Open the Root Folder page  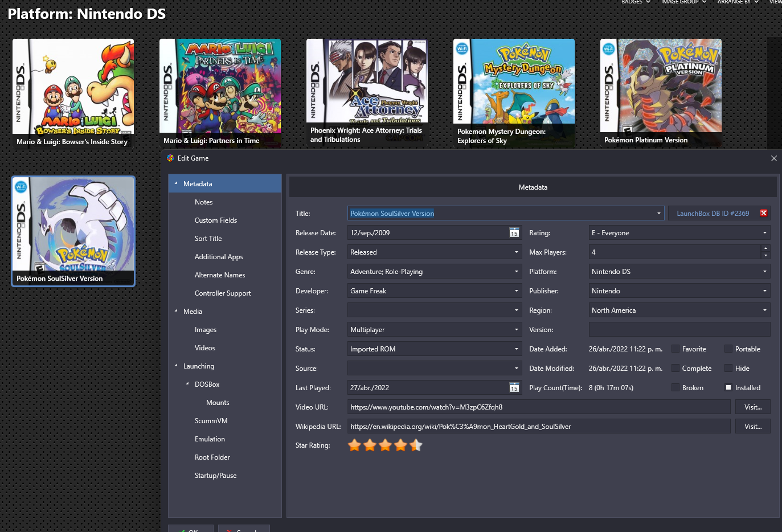[x=212, y=457]
